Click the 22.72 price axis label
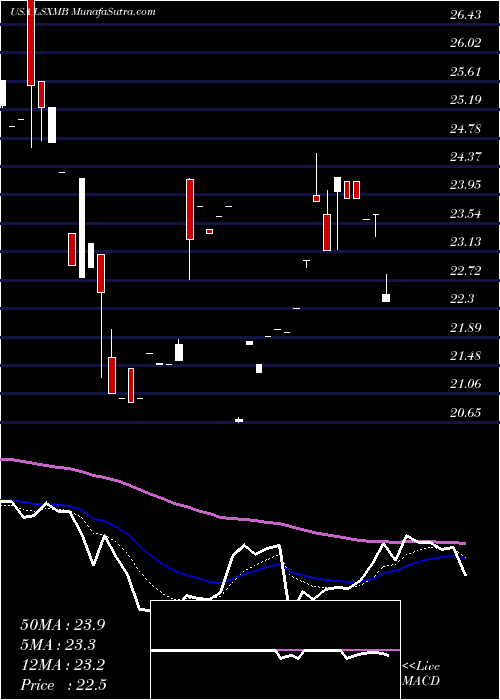Viewport: 500px width, 700px height. (x=466, y=271)
